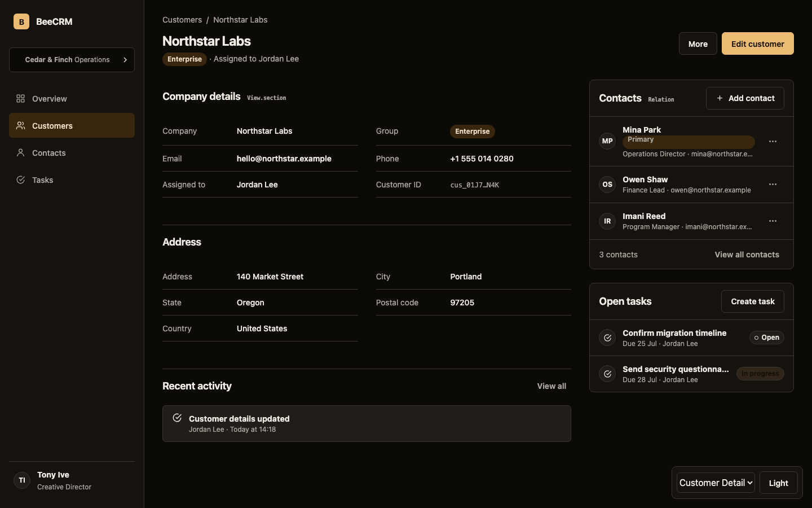Click the Owen Shaw contact name

(645, 179)
